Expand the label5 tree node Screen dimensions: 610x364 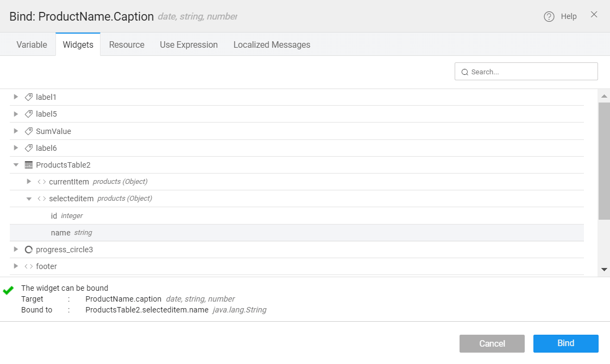click(16, 114)
